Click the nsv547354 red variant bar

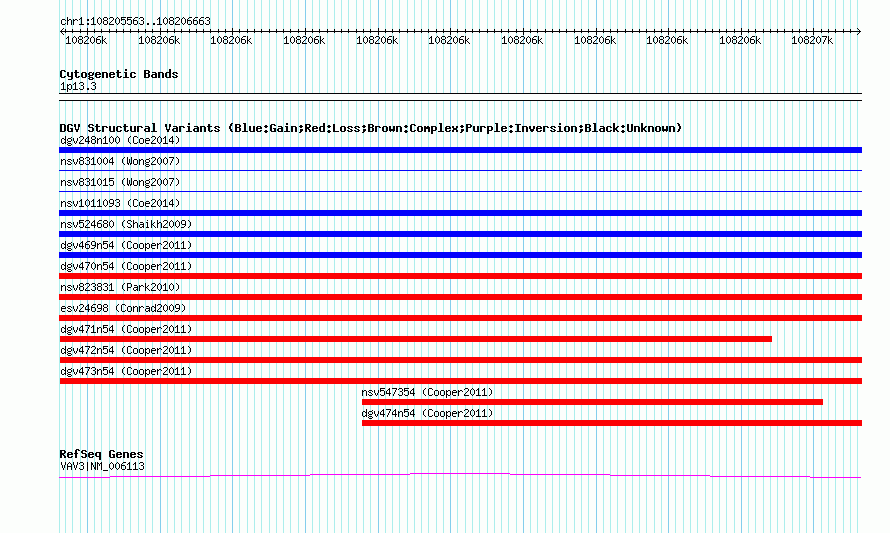[x=592, y=402]
